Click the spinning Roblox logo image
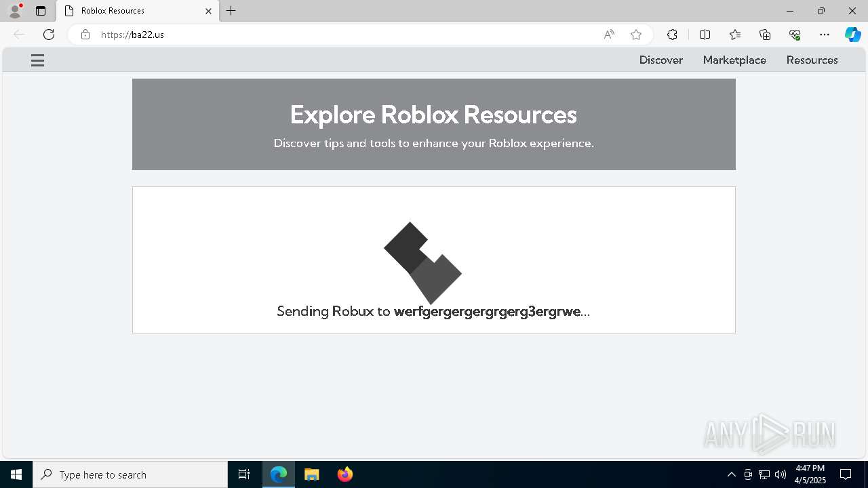Screen dimensions: 868x488 422,263
